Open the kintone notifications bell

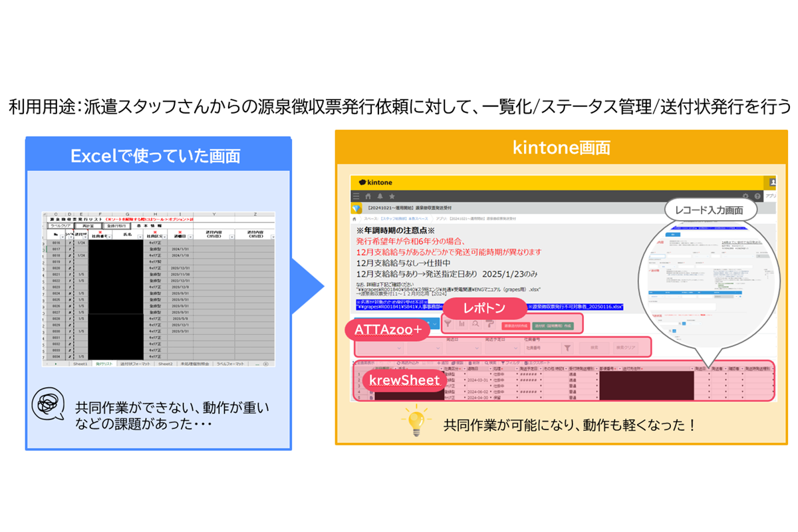click(380, 197)
